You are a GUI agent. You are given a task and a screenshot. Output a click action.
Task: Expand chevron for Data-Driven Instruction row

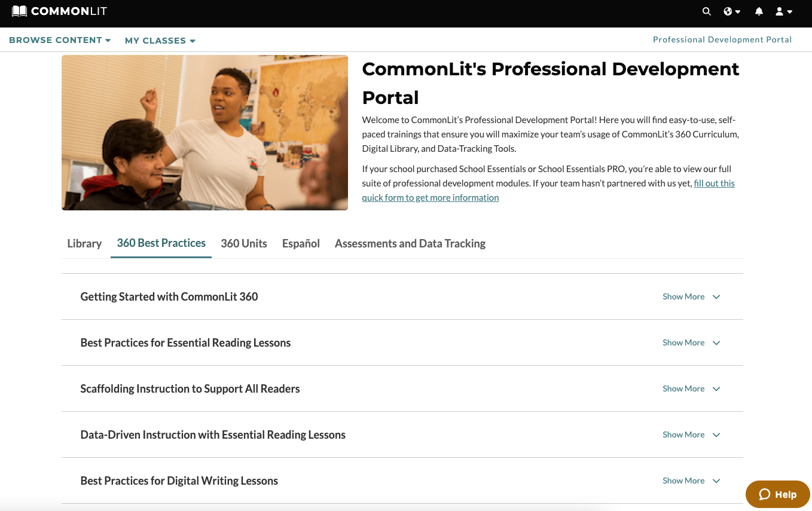coord(716,435)
